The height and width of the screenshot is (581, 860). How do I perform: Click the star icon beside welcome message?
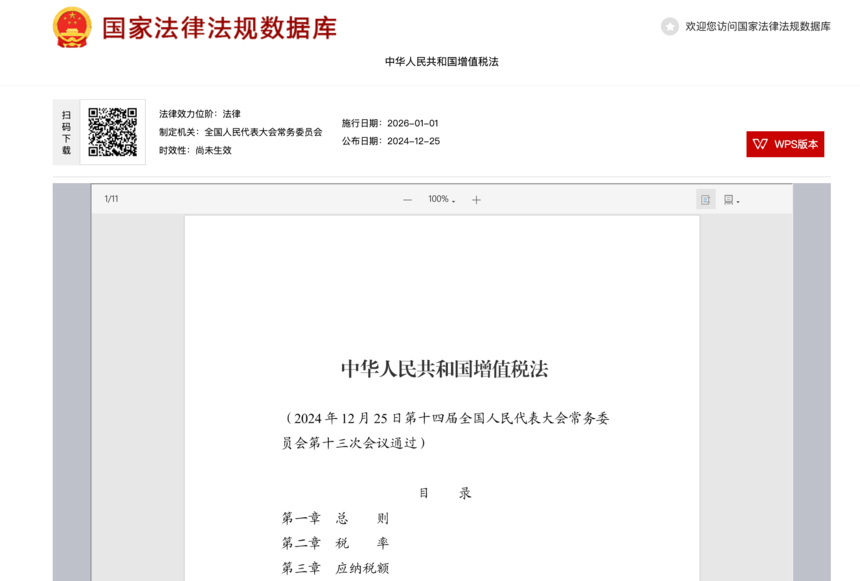tap(670, 26)
